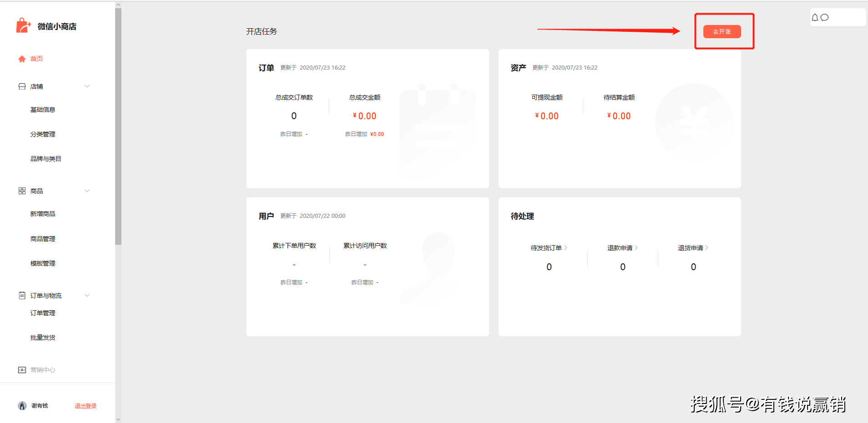
Task: Expand the 店铺 section chevron
Action: coord(87,86)
